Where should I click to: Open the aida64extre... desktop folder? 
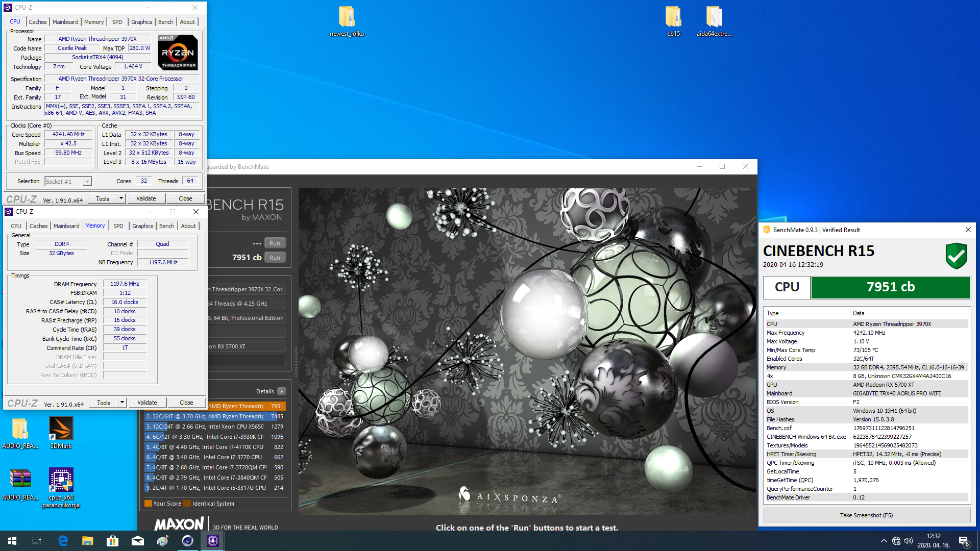[x=714, y=21]
